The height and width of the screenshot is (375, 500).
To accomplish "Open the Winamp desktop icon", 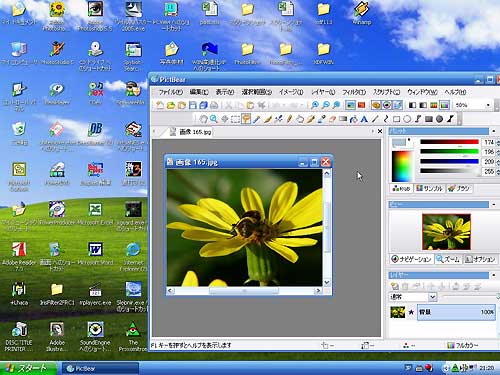I will click(361, 13).
